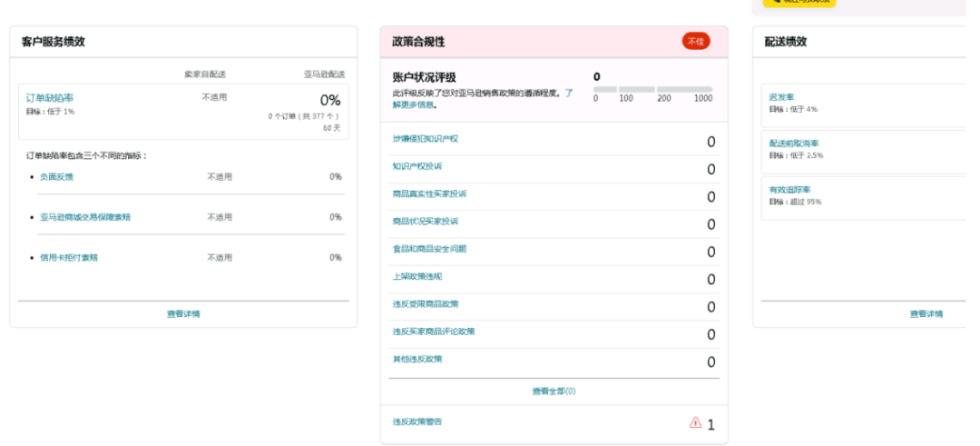Click the 目标：低于 1% target text
Image resolution: width=980 pixels, height=446 pixels.
50,112
